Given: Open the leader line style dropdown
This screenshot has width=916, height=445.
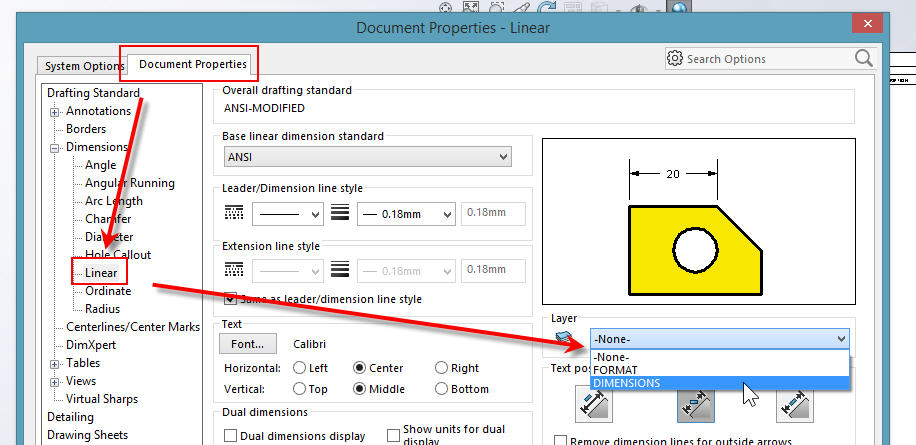Looking at the screenshot, I should click(288, 214).
